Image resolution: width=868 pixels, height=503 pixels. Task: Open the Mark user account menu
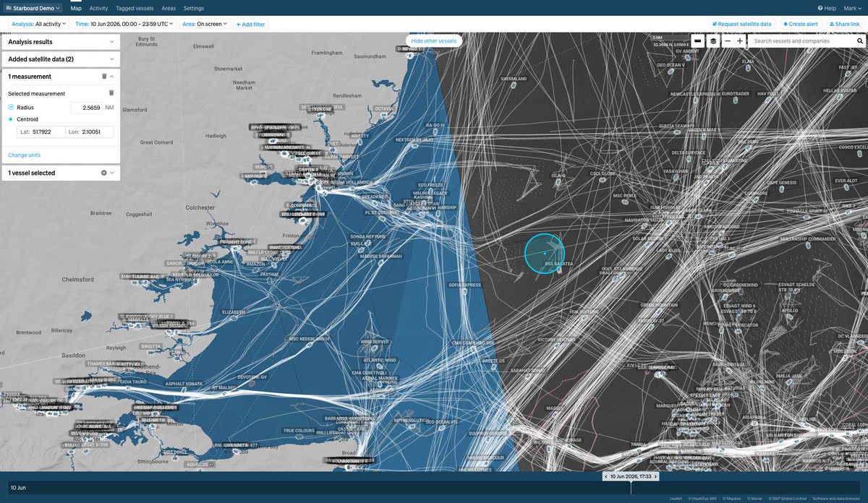[x=853, y=8]
